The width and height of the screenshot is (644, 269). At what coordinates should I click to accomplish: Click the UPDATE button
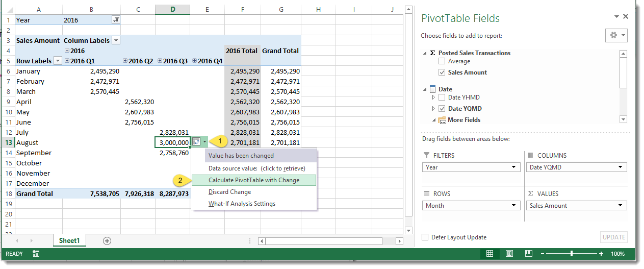[x=614, y=237]
